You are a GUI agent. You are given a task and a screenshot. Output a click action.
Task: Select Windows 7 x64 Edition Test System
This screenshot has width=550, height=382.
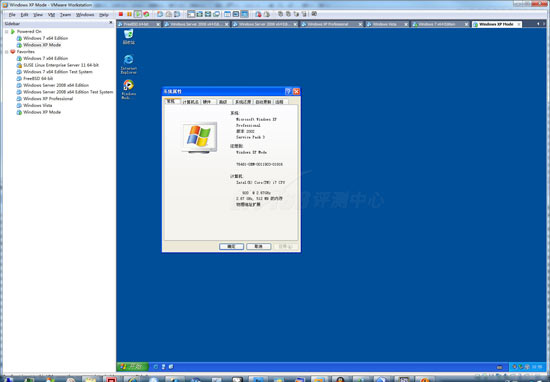coord(54,72)
